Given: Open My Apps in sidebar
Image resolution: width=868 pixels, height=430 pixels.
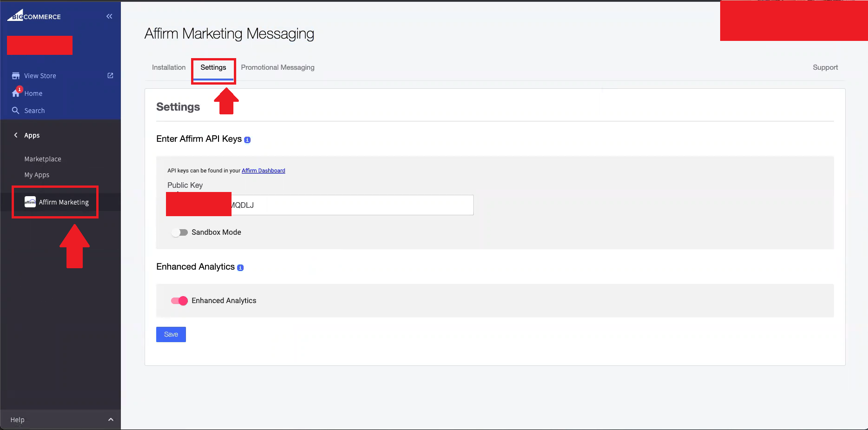Looking at the screenshot, I should [37, 175].
